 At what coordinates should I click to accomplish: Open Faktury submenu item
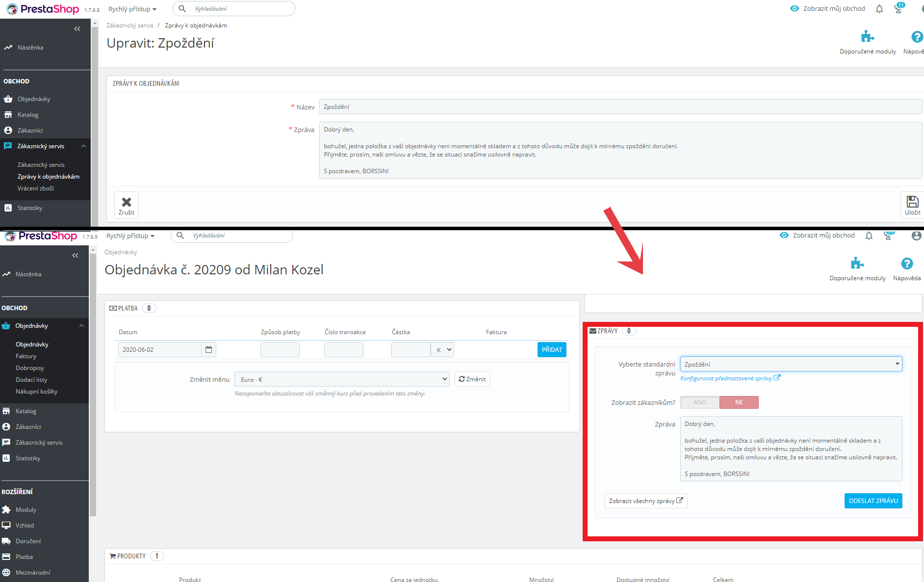pyautogui.click(x=26, y=356)
